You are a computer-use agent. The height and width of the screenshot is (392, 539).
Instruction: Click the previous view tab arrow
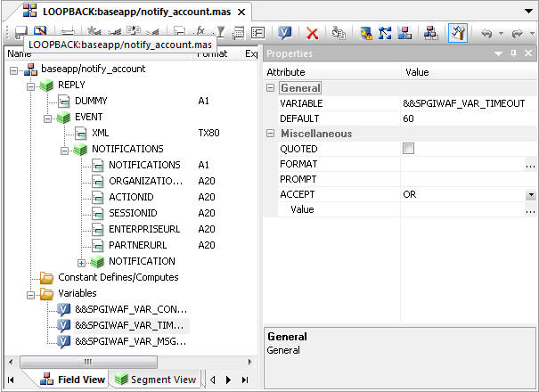[213, 380]
